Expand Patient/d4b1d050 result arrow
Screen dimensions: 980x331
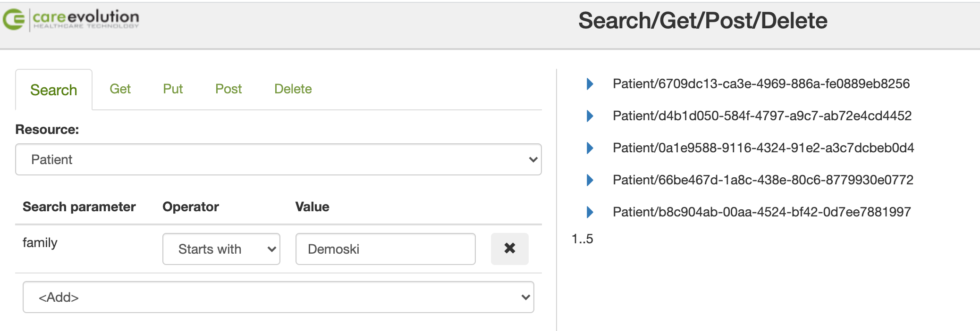590,116
